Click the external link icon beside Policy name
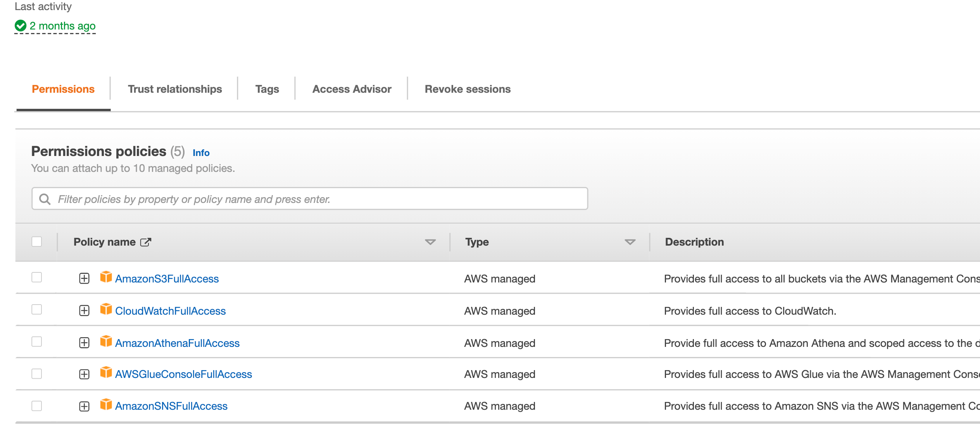980x440 pixels. [145, 242]
